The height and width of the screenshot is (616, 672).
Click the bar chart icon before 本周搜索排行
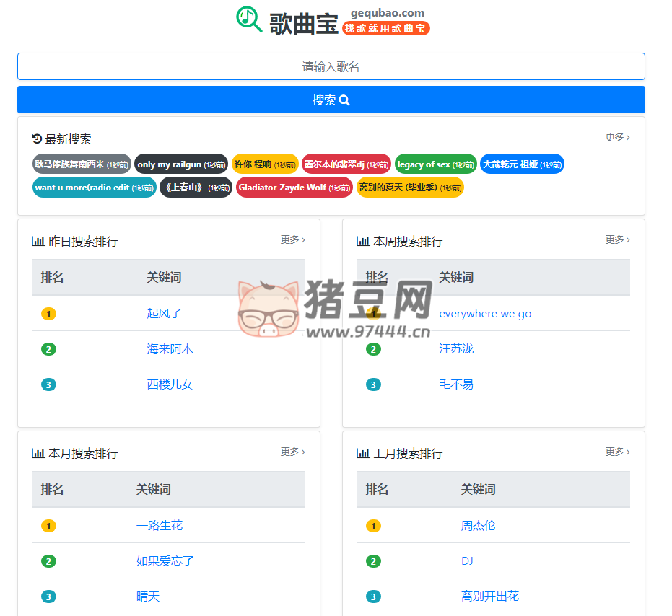point(364,240)
